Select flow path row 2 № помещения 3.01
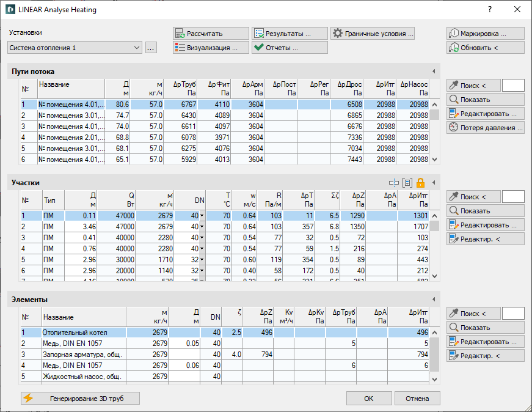Viewport: 532px width, 412px height. point(225,116)
